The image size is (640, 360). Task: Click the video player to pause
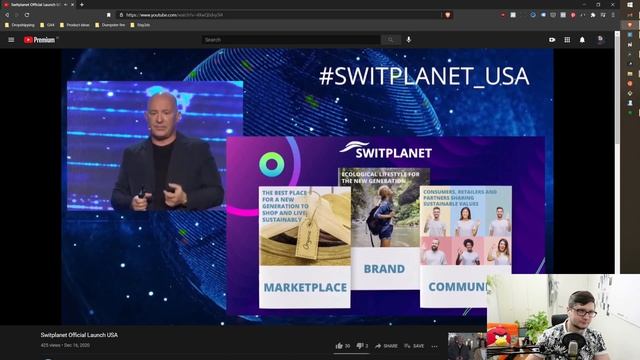pos(307,187)
